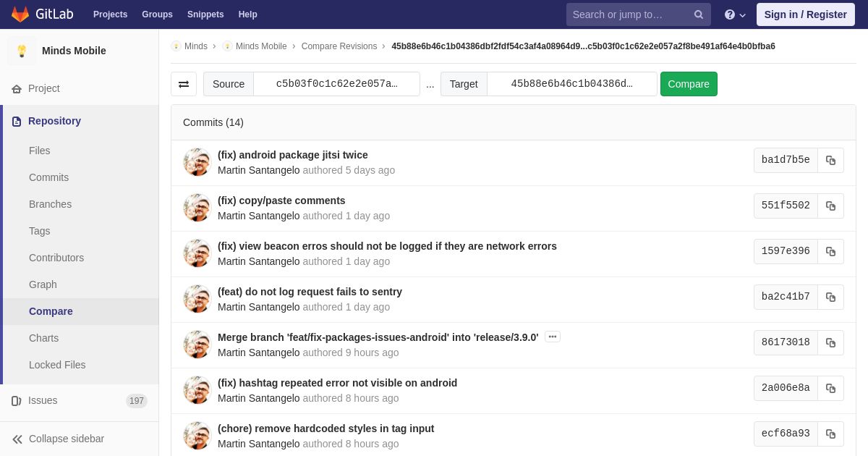Copy commit SHA 86173018
The width and height of the screenshot is (868, 456).
830,343
